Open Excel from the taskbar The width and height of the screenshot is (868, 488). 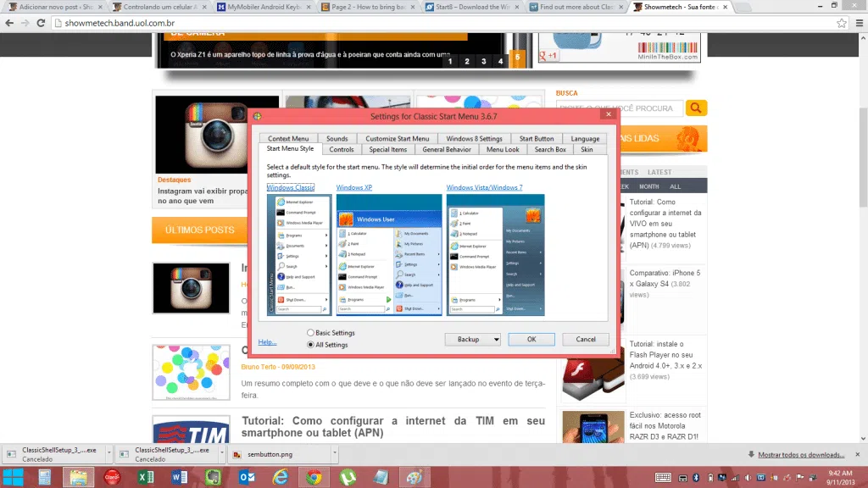146,477
